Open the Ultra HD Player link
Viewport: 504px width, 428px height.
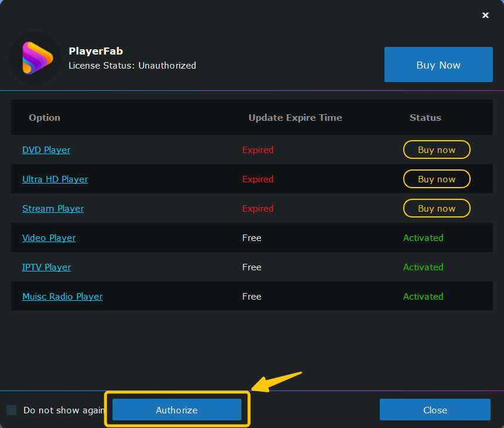pos(55,179)
